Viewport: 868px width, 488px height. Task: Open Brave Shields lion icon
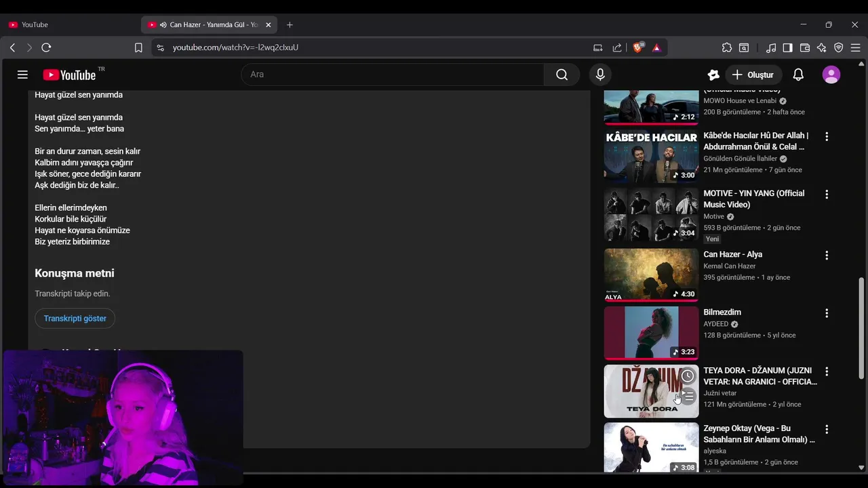coord(638,47)
